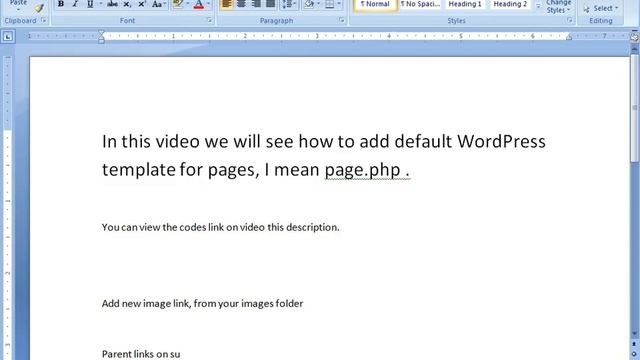Apply paragraph shading fill
Image resolution: width=640 pixels, height=360 pixels.
(309, 4)
